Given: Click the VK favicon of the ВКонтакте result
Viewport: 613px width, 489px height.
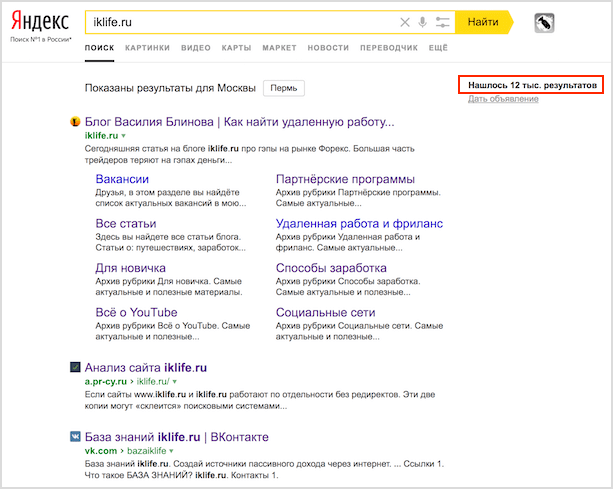Looking at the screenshot, I should click(x=75, y=436).
